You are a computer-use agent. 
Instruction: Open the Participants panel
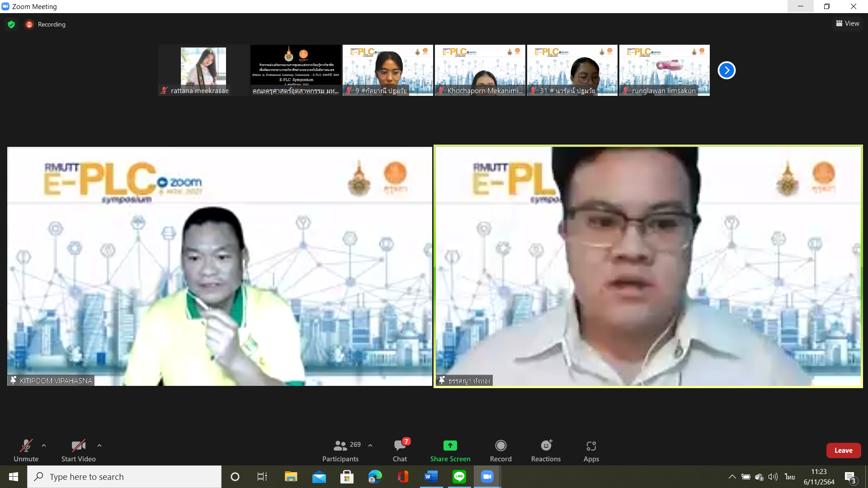tap(340, 450)
